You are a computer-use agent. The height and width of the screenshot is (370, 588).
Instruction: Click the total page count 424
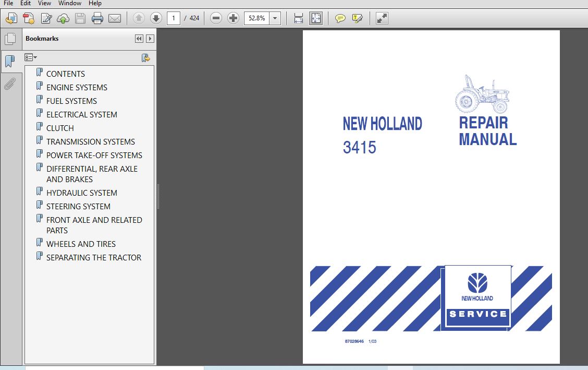(194, 18)
